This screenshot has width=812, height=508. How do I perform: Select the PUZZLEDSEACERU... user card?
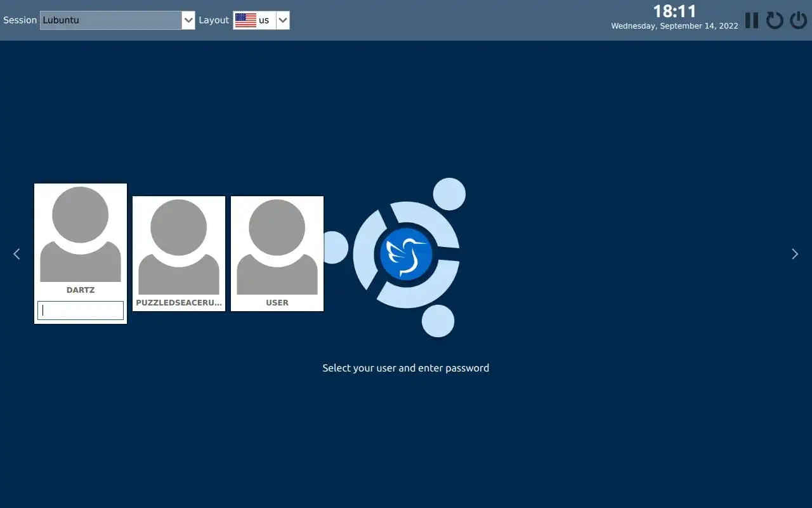179,253
